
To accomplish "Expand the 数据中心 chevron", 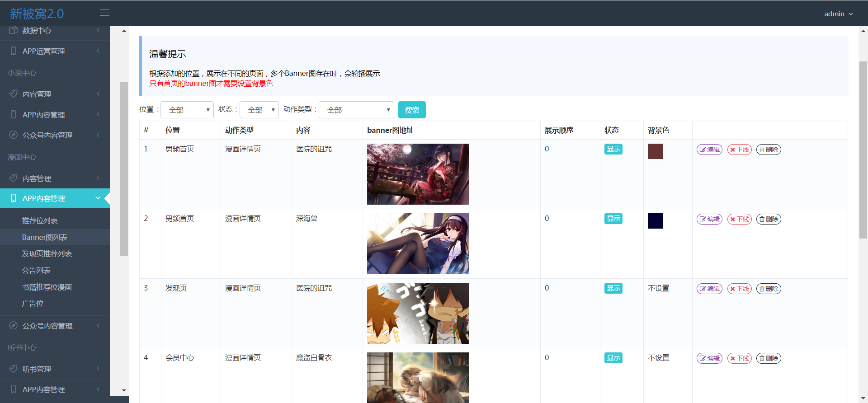I will click(x=98, y=30).
